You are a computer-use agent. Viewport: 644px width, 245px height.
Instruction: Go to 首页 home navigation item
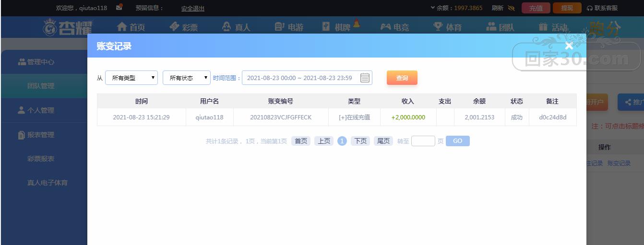pyautogui.click(x=131, y=27)
